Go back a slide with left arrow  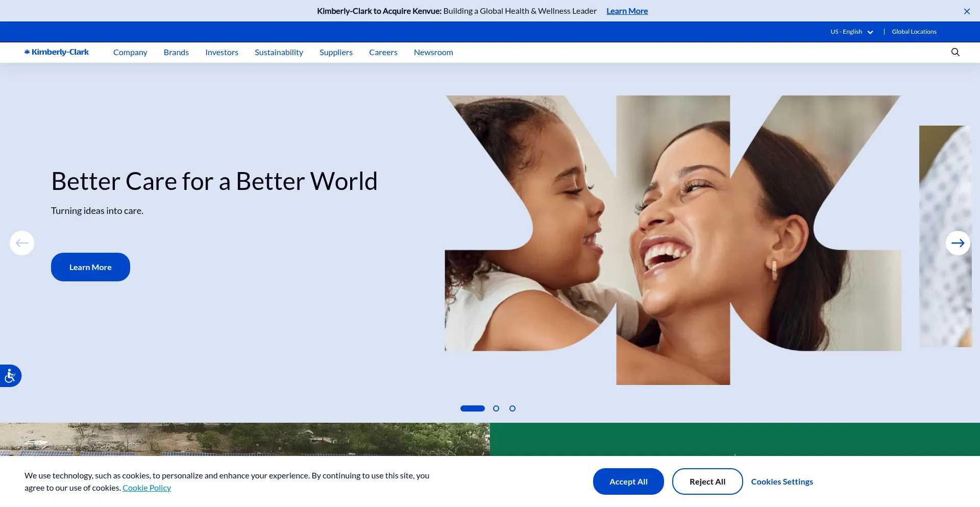[x=21, y=243]
